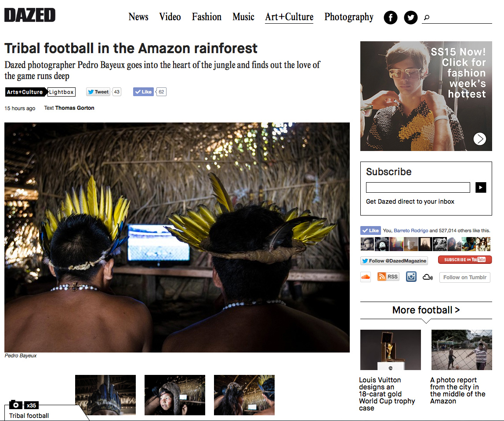The image size is (504, 421).
Task: Tweet this article
Action: pos(98,92)
